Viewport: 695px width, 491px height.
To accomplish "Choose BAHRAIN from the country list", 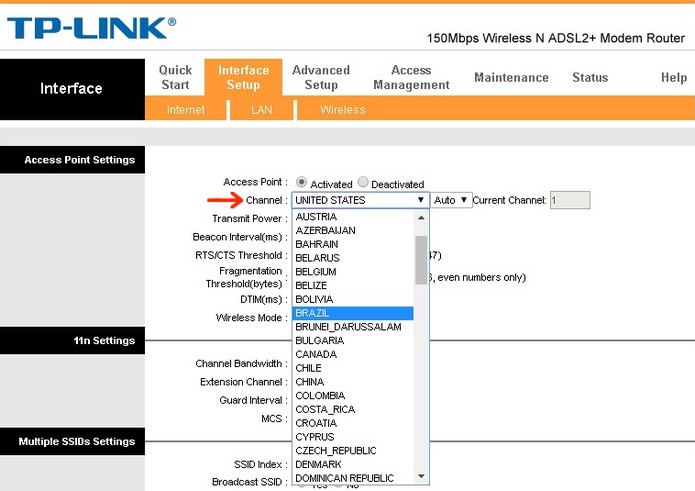I will (x=353, y=244).
